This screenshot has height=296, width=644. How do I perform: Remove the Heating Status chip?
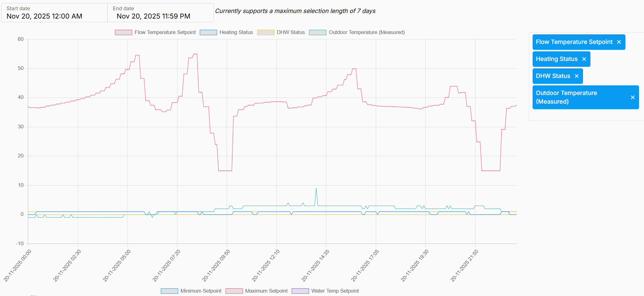tap(584, 59)
